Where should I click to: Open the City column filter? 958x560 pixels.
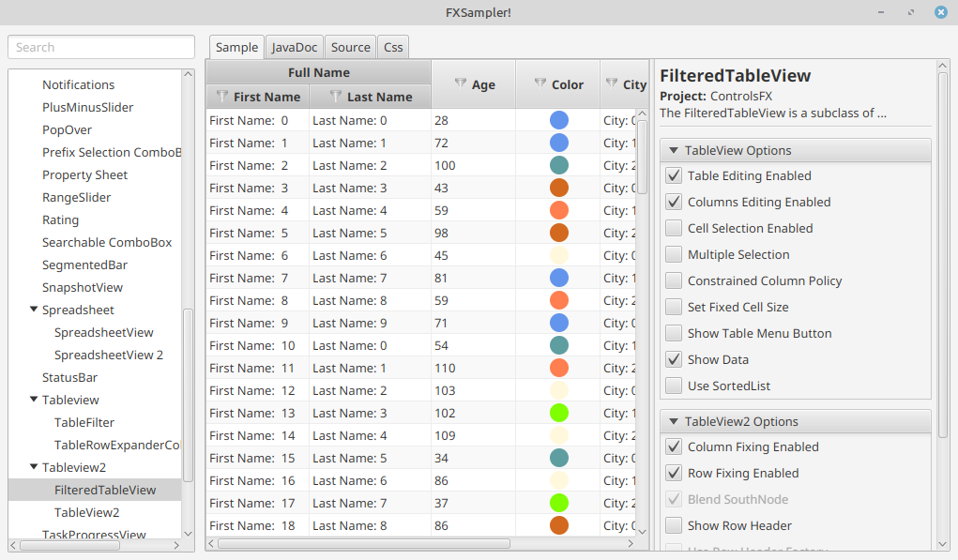(x=610, y=83)
